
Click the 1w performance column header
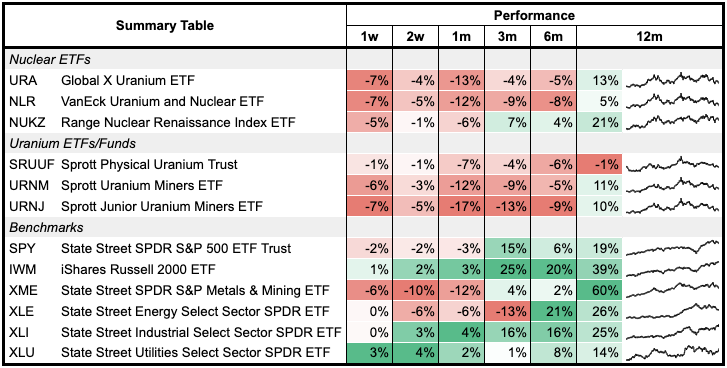tap(370, 36)
